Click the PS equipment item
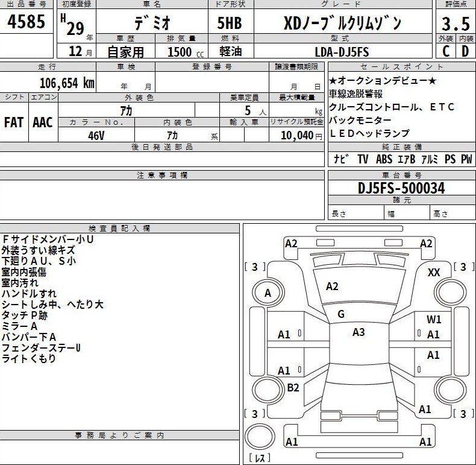Viewport: 476px width, 465px height. [450, 159]
